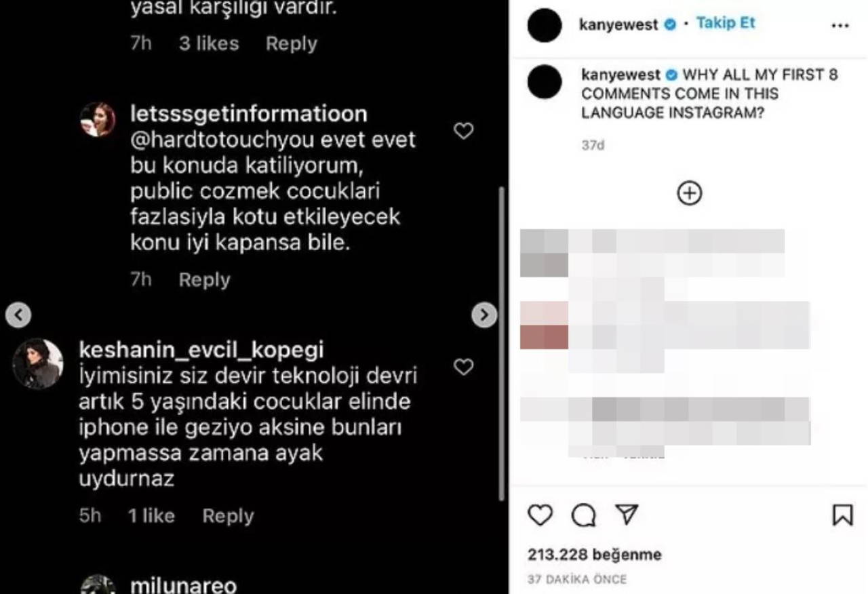The height and width of the screenshot is (594, 868).
Task: Load more comments with plus circle
Action: pyautogui.click(x=690, y=193)
